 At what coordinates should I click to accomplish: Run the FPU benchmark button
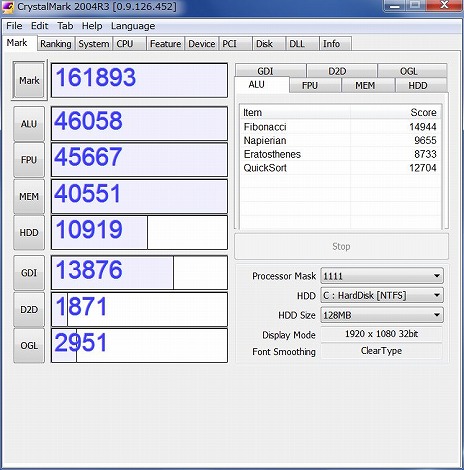click(29, 160)
